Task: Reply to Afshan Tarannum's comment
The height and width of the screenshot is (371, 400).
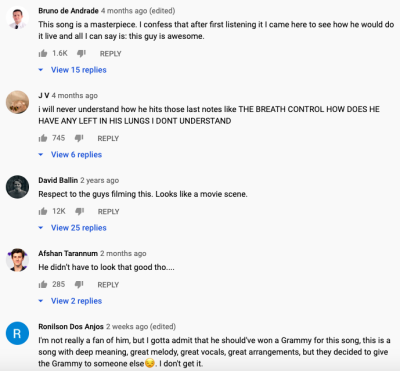Action: 108,285
